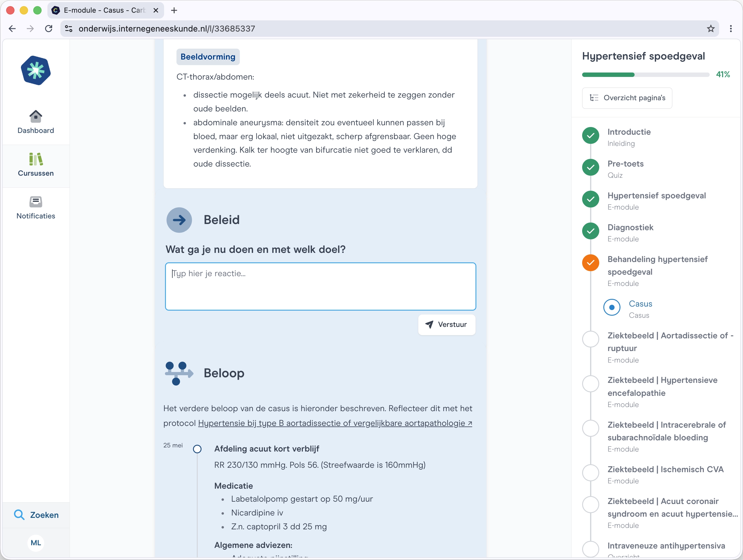Click the Beleid arrow icon
Screen dimensions: 743x560
coord(179,220)
